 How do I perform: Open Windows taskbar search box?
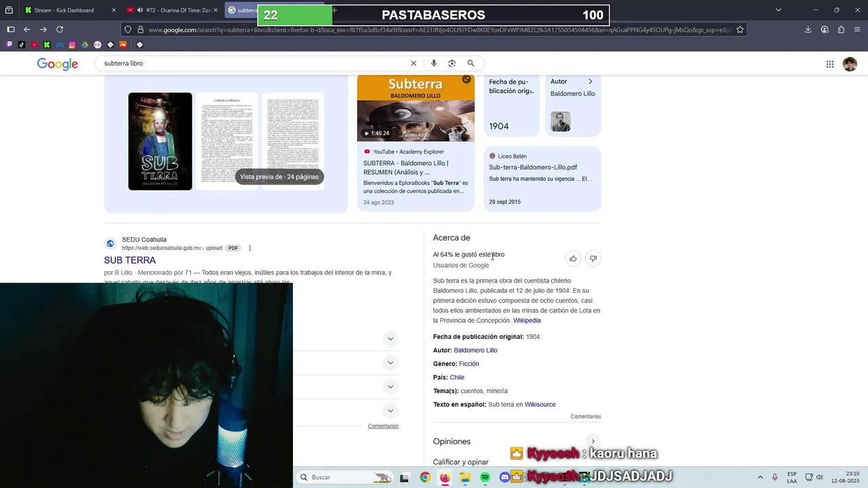click(344, 477)
